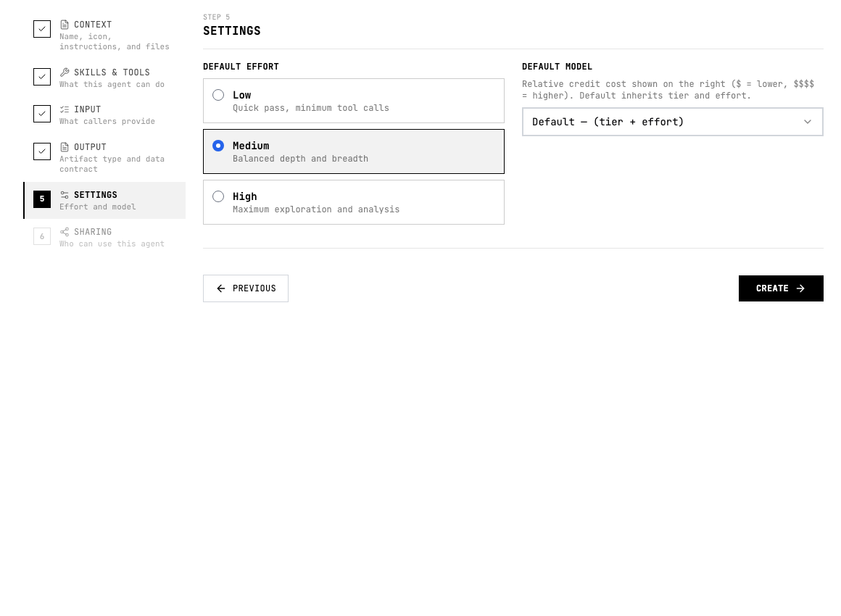Click the Input checklist icon

(x=65, y=109)
